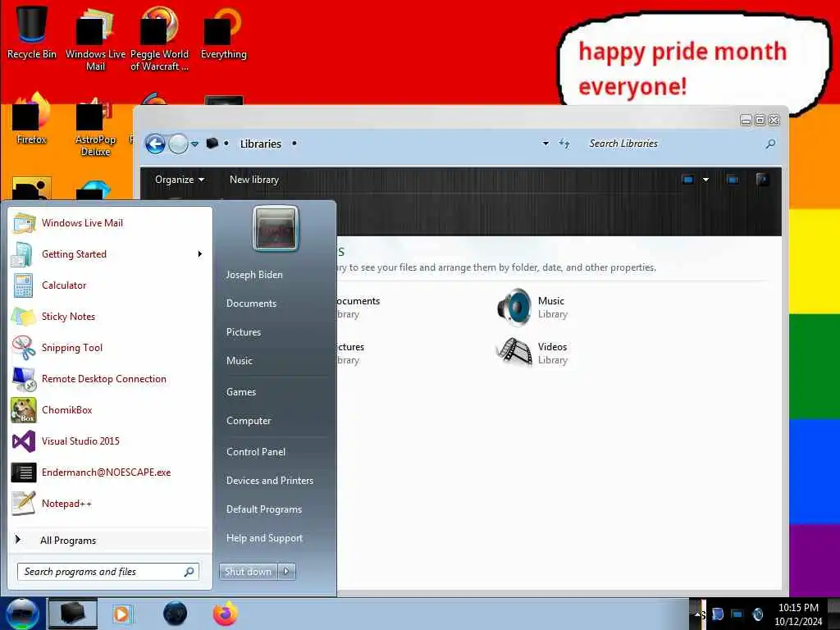
Task: Open Sticky Notes in Start menu
Action: [x=111, y=317]
